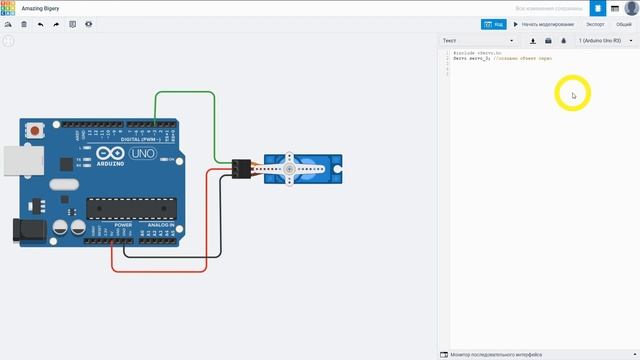Open the Tinkercad home logo
This screenshot has height=360, width=640.
point(8,8)
